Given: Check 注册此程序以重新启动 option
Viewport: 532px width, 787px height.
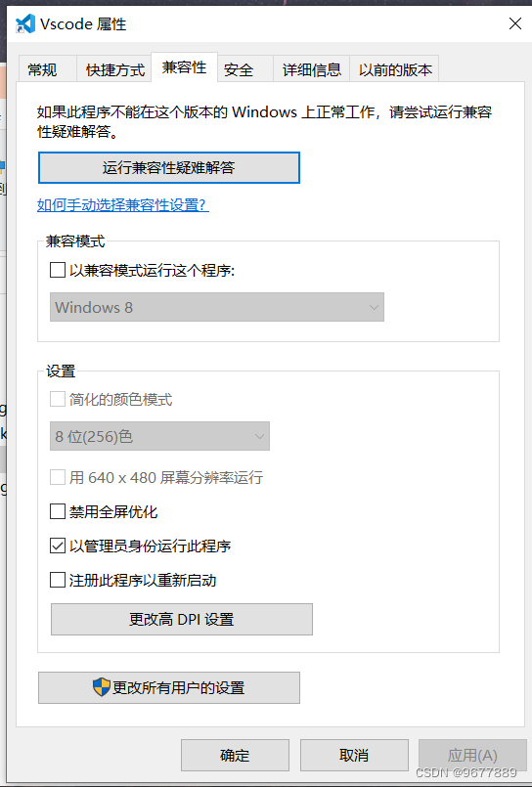Looking at the screenshot, I should [x=58, y=580].
